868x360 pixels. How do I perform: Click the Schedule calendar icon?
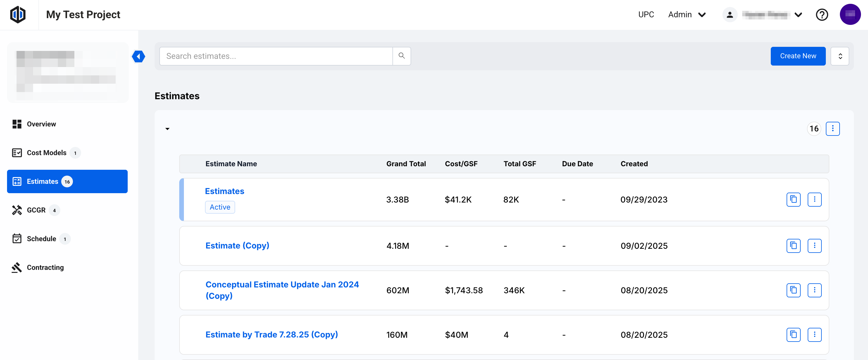pos(17,239)
